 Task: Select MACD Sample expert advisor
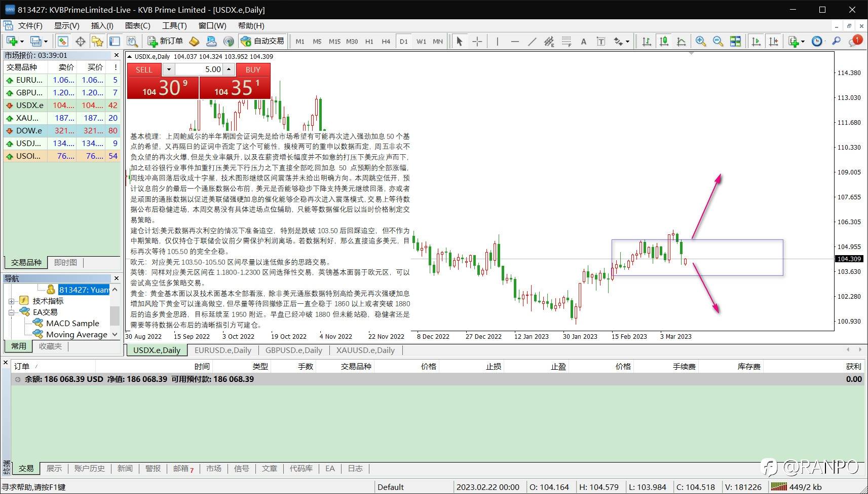coord(72,323)
